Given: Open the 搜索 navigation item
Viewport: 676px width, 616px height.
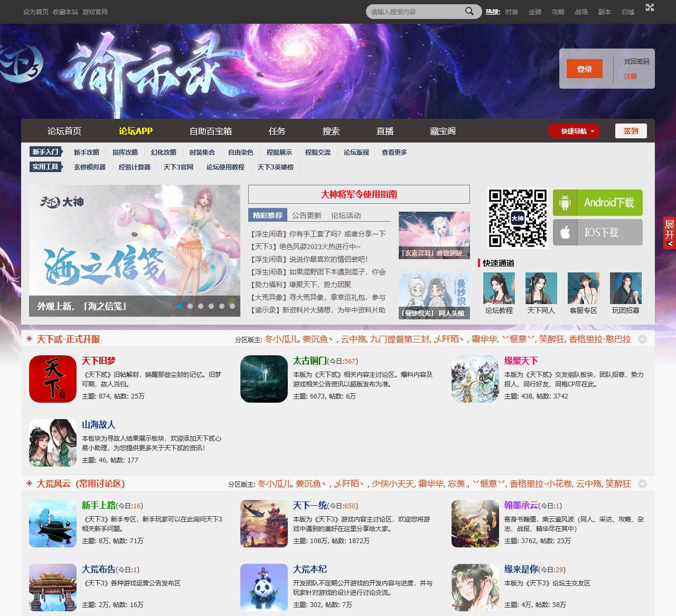Looking at the screenshot, I should tap(331, 131).
